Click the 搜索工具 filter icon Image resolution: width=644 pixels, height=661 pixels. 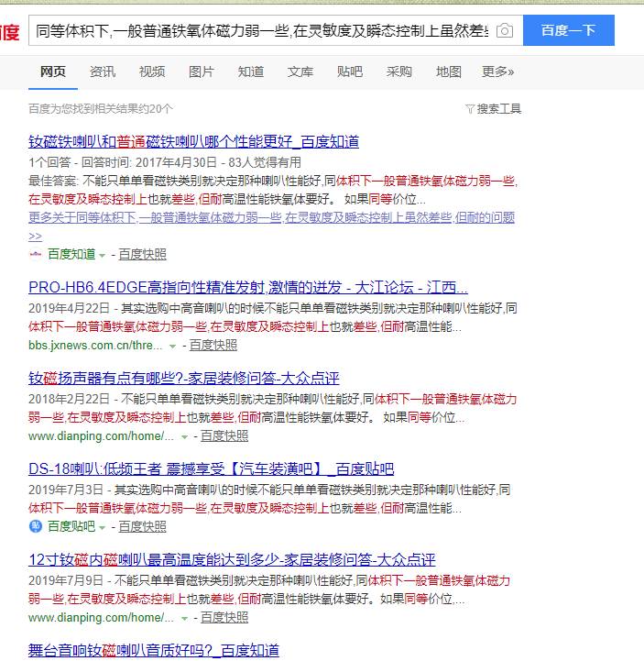click(470, 109)
